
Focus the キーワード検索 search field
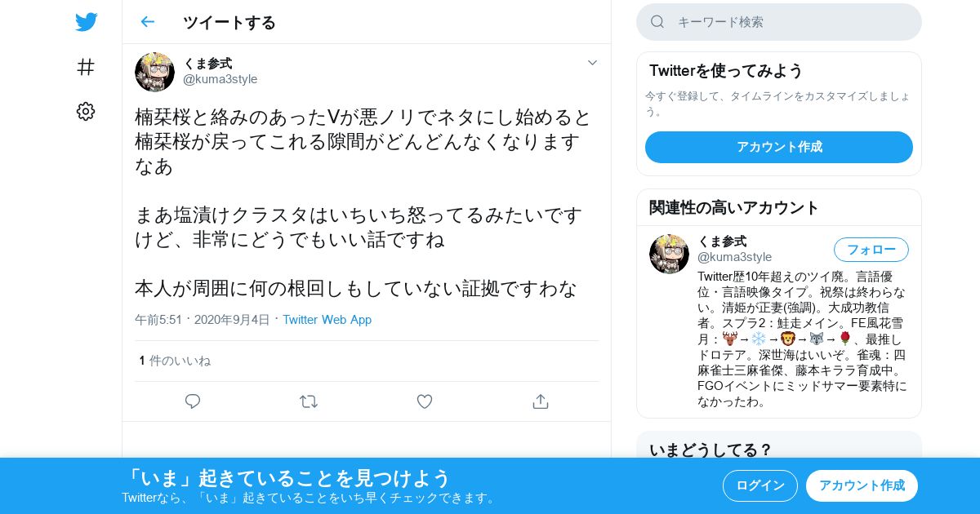pos(779,22)
